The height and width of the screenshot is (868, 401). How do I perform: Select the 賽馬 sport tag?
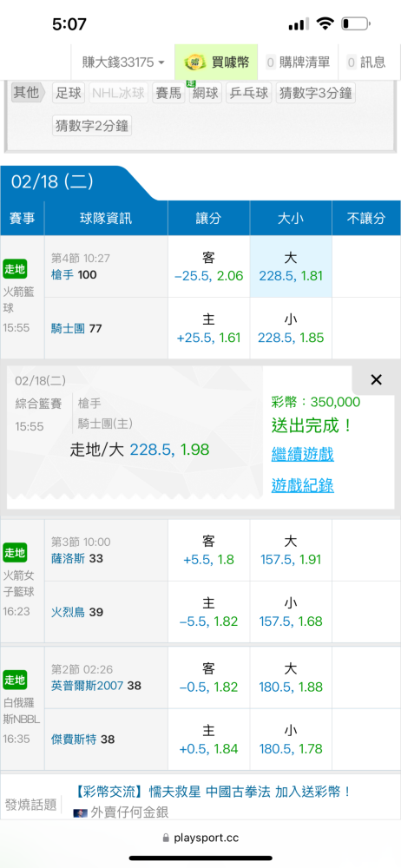pos(168,93)
